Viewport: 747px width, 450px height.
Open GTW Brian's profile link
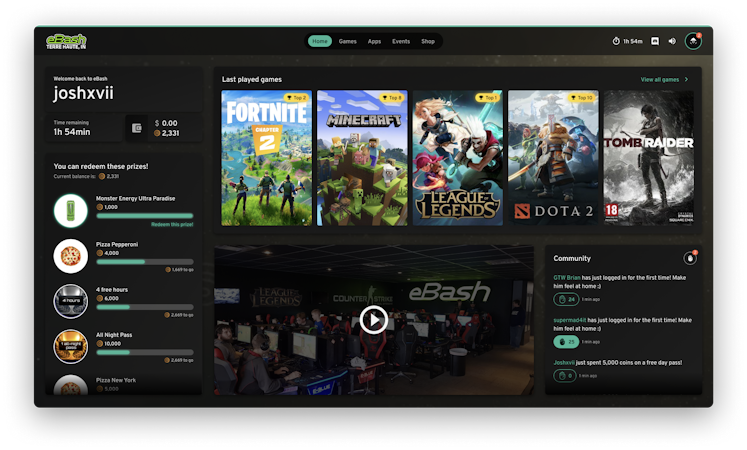coord(566,278)
